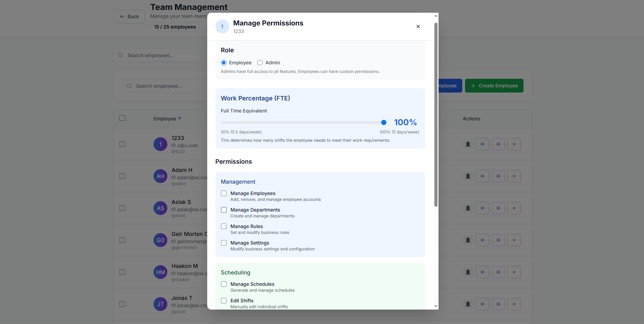This screenshot has width=644, height=324.
Task: Click the red X icon in Adam H's row
Action: 514,176
